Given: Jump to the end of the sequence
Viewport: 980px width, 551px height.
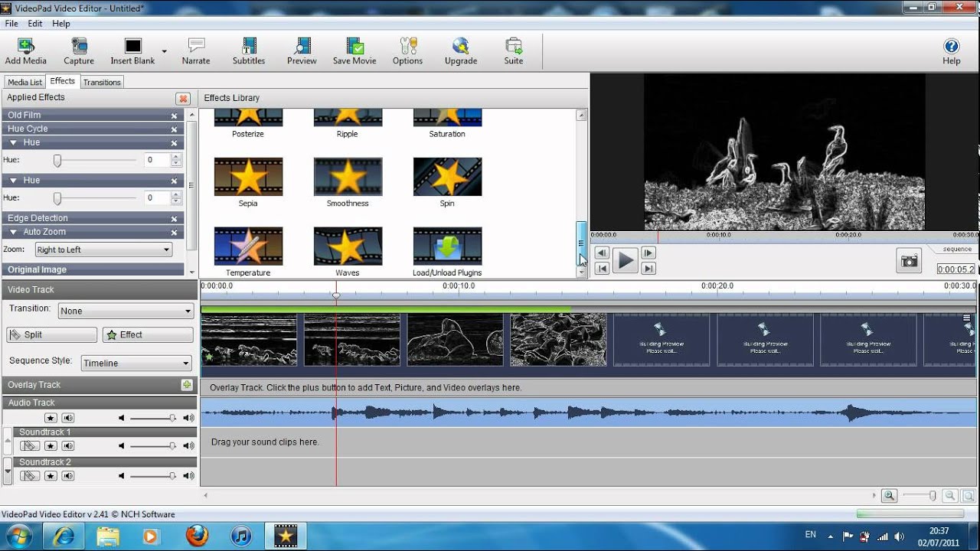Looking at the screenshot, I should pyautogui.click(x=648, y=269).
